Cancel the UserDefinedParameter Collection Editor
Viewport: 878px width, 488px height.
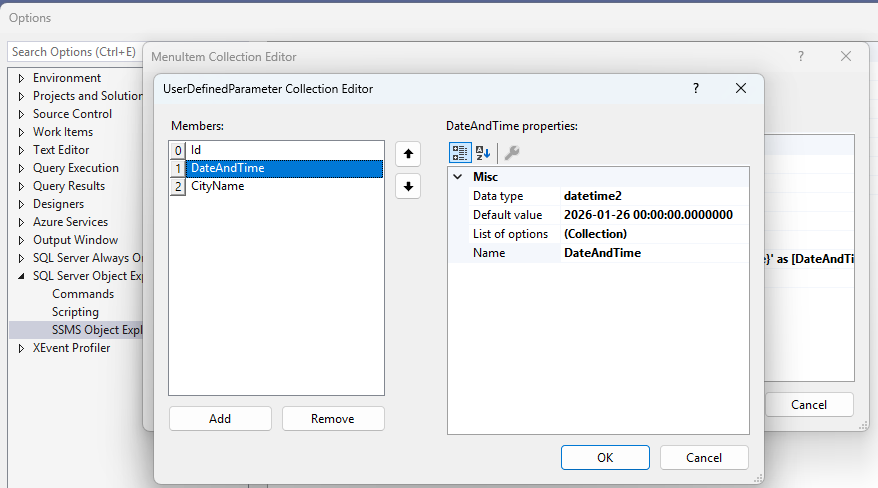tap(704, 458)
